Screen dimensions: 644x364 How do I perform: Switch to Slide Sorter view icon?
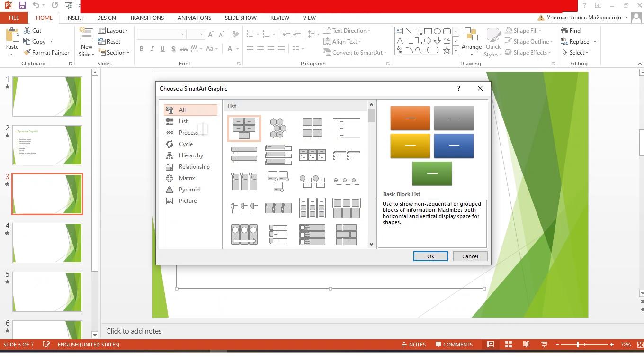(x=508, y=345)
